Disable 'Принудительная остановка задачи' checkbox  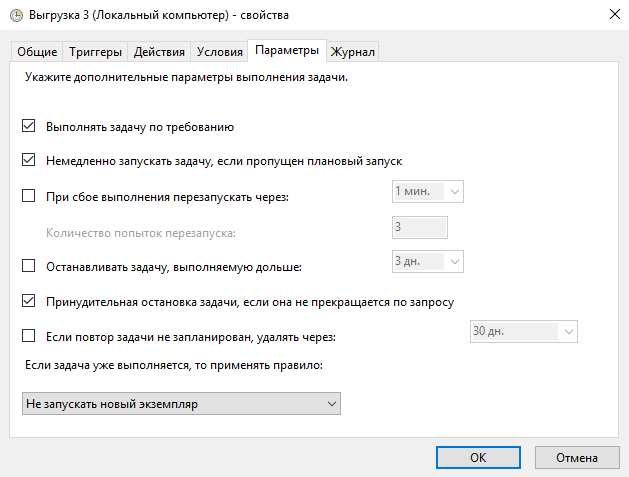pyautogui.click(x=28, y=300)
